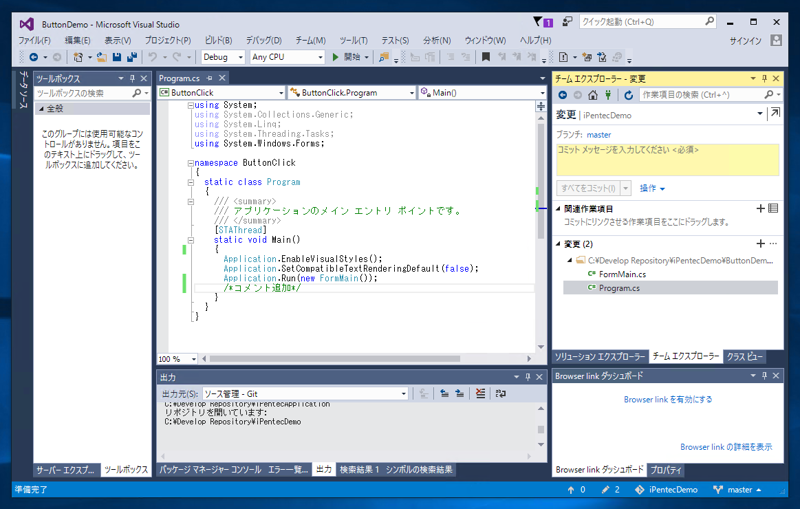Click the Clear All icon in the output toolbar
The height and width of the screenshot is (509, 800).
[x=480, y=393]
